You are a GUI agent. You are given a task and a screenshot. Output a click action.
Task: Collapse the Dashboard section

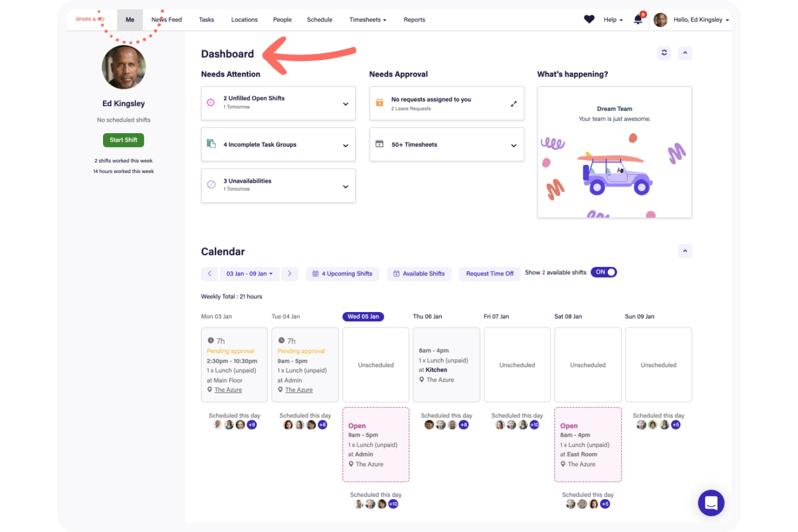(685, 53)
